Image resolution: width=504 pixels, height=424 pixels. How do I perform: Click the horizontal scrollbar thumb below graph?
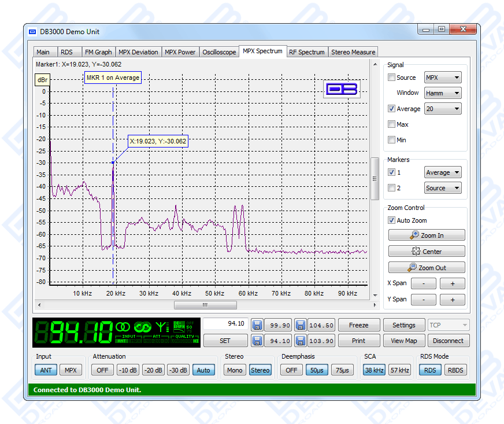(205, 305)
